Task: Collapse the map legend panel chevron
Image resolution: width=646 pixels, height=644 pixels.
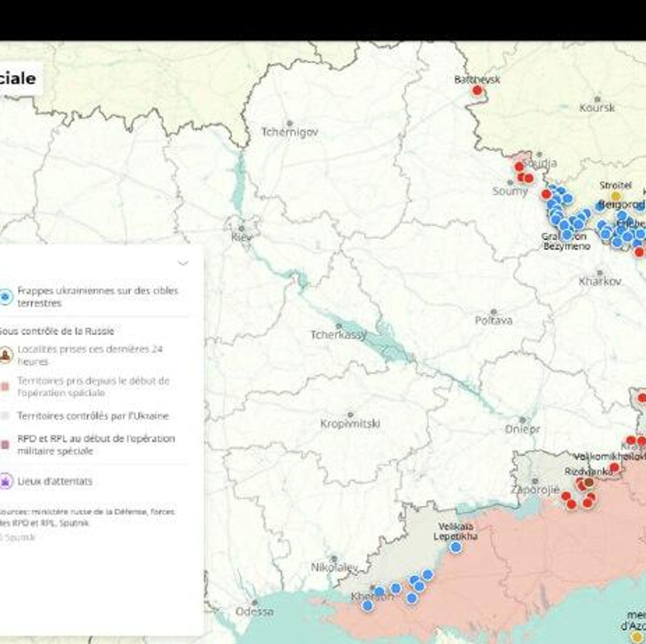Action: point(183,263)
